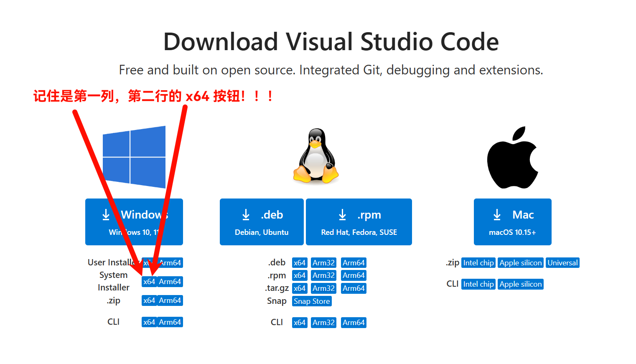Download the .deb package for Debian, Ubuntu
This screenshot has height=364, width=636.
[x=262, y=222]
